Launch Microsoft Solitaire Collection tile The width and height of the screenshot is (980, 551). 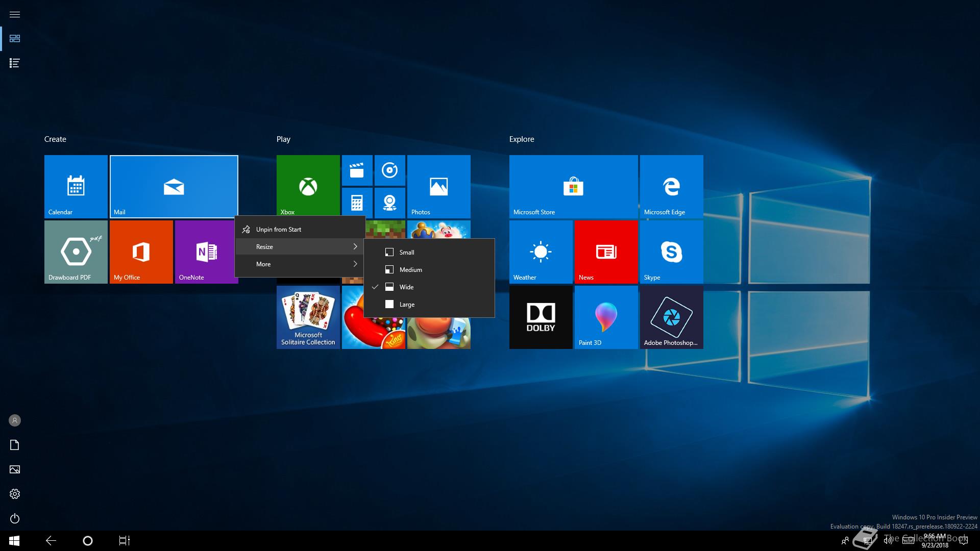308,317
